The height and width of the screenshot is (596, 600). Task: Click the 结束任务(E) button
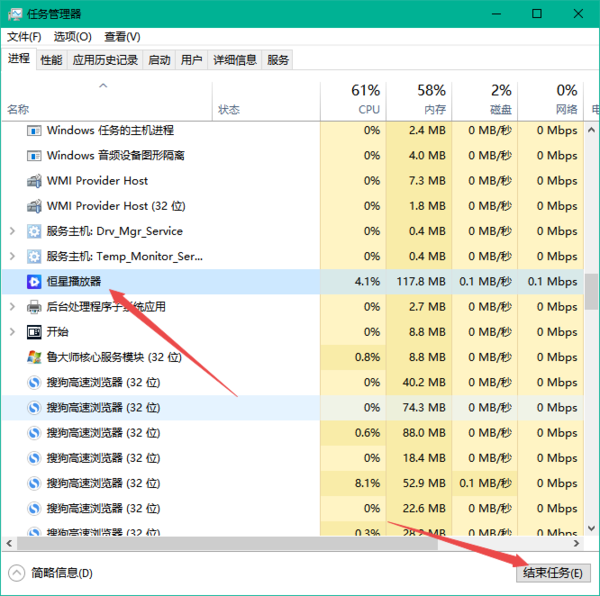(x=553, y=573)
